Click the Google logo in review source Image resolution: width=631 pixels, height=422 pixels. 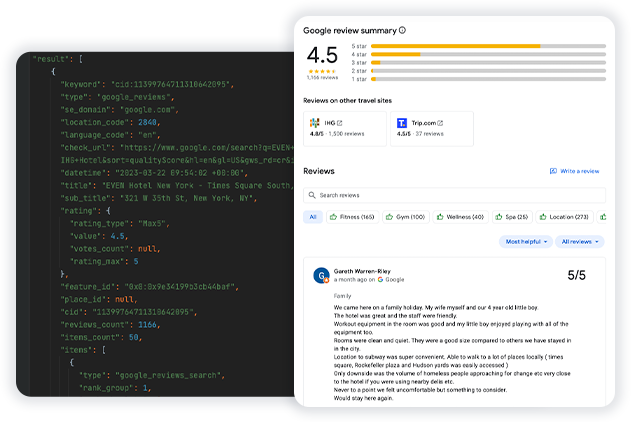[380, 280]
